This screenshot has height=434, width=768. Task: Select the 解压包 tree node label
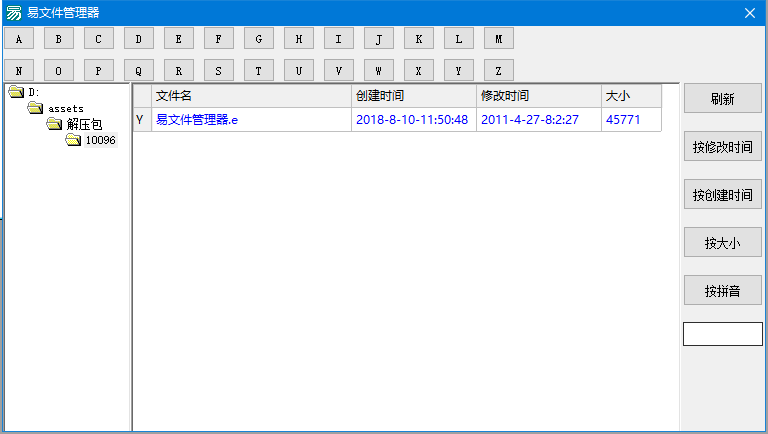85,124
